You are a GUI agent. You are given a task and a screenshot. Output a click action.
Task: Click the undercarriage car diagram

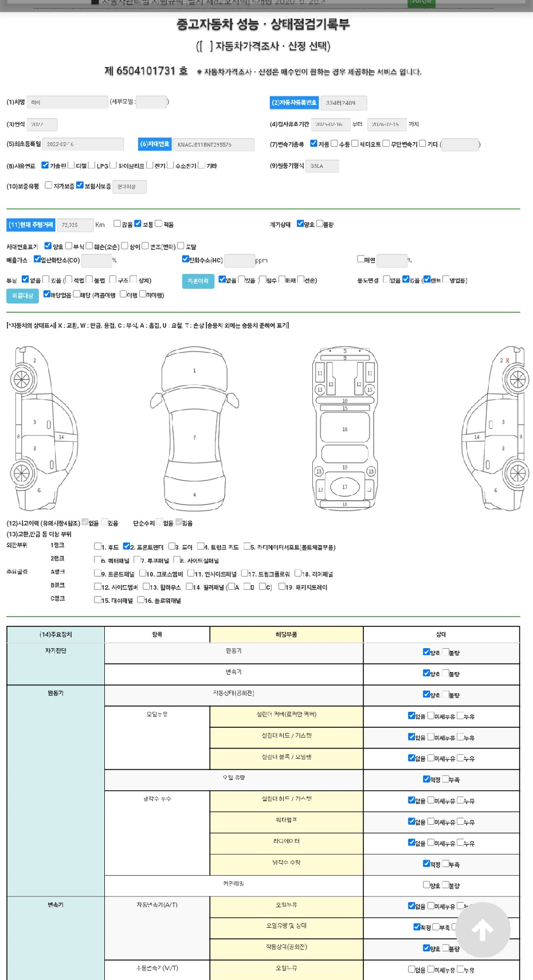point(344,429)
